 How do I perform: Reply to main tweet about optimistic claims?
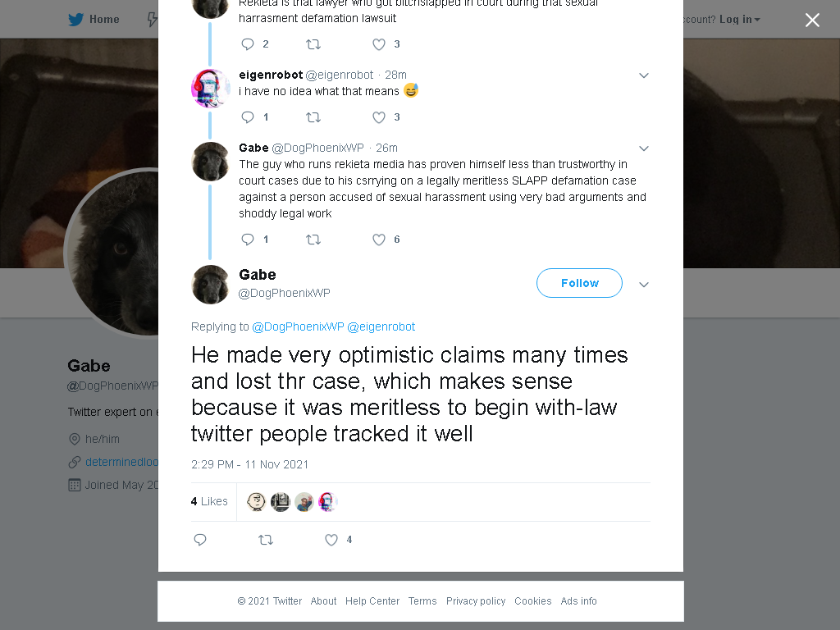200,540
